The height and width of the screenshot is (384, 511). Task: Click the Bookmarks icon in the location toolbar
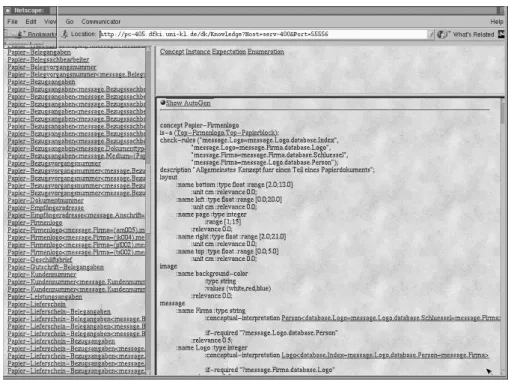click(19, 34)
